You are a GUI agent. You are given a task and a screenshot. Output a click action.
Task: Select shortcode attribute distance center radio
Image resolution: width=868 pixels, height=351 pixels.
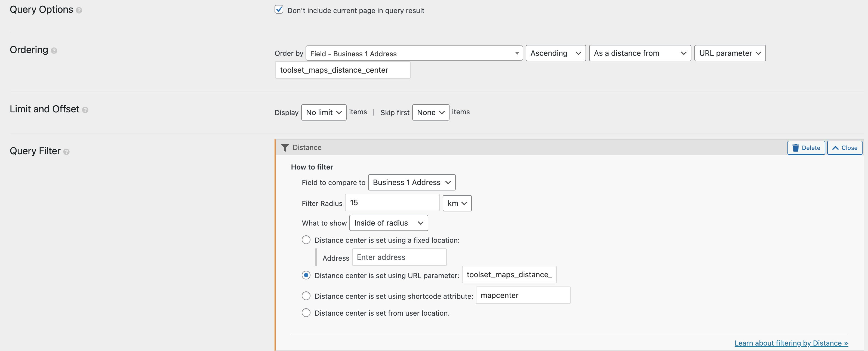click(306, 296)
